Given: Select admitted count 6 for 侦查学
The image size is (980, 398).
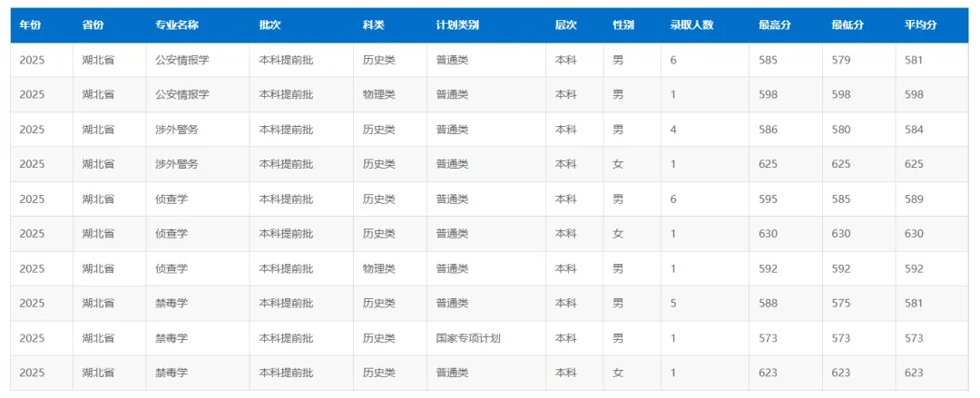Looking at the screenshot, I should (673, 199).
